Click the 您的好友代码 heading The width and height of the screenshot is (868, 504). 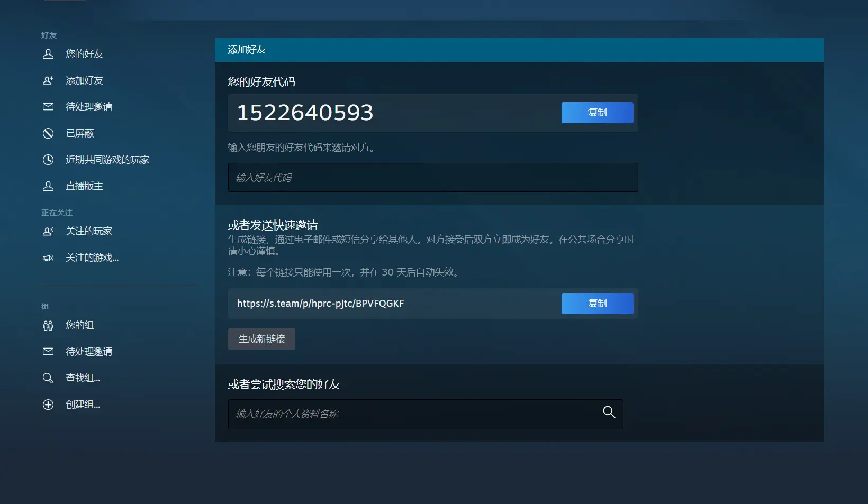coord(261,82)
